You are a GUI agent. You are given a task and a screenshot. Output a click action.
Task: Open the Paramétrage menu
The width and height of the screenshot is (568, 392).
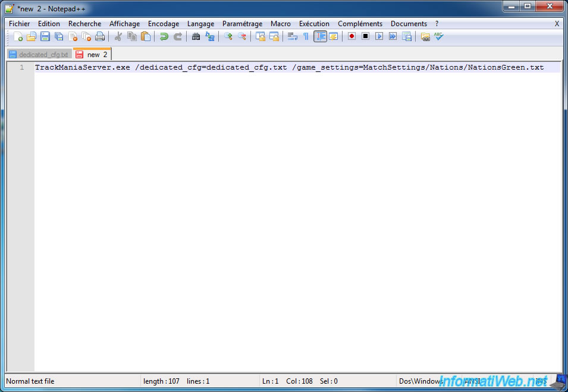pos(242,24)
